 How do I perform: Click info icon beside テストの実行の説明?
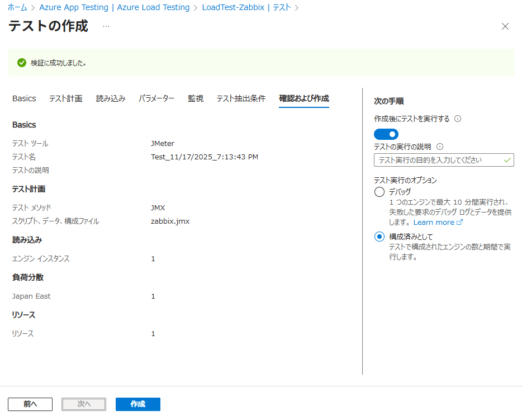[439, 147]
